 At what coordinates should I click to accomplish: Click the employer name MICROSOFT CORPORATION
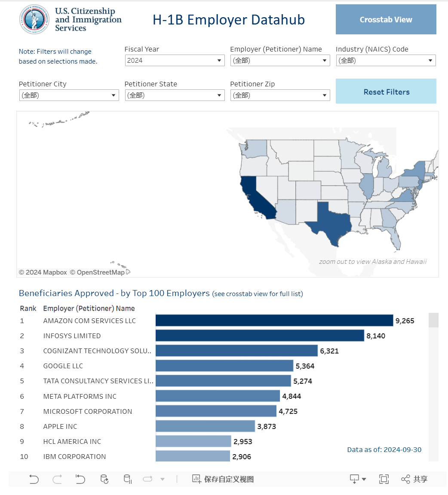click(88, 411)
